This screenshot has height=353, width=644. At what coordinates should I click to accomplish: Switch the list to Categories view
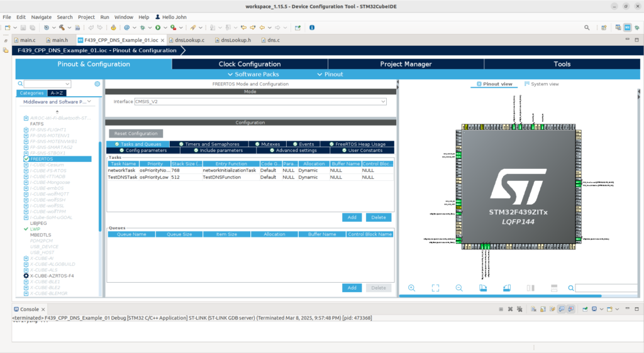(x=31, y=93)
